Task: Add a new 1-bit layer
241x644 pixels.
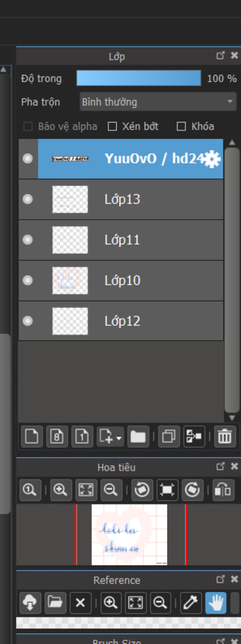Action: pyautogui.click(x=82, y=436)
